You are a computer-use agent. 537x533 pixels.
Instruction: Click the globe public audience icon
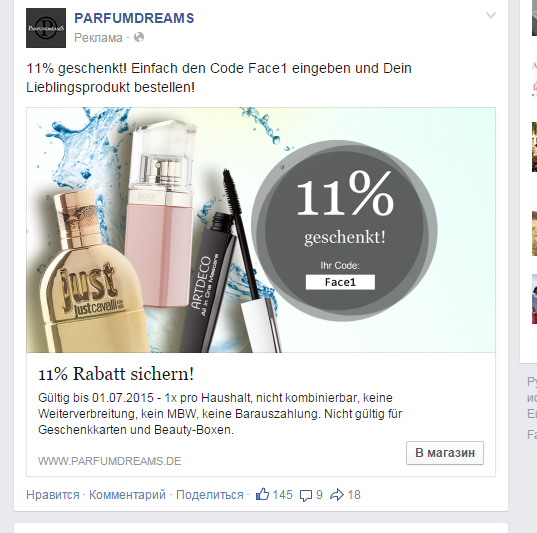(x=139, y=37)
